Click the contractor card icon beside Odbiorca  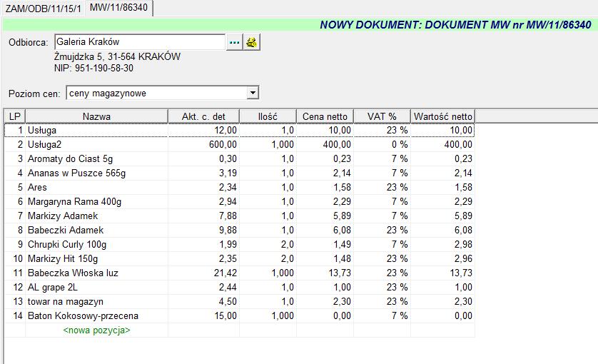tap(251, 42)
